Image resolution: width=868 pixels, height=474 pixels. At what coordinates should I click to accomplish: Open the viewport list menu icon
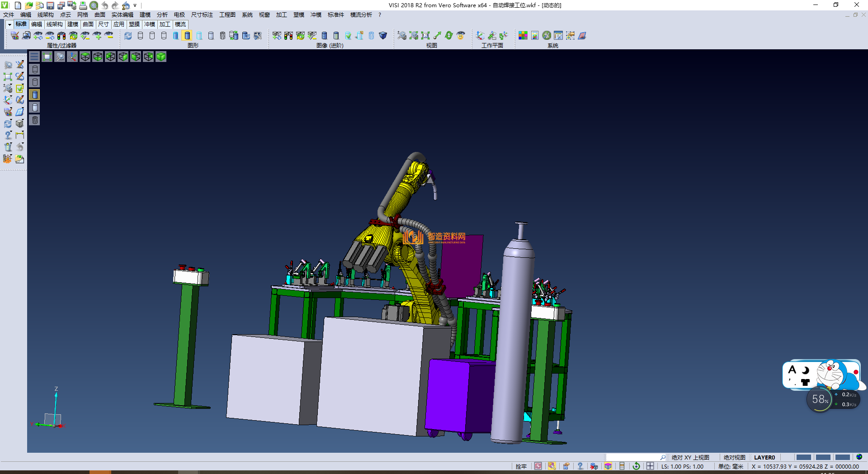34,57
